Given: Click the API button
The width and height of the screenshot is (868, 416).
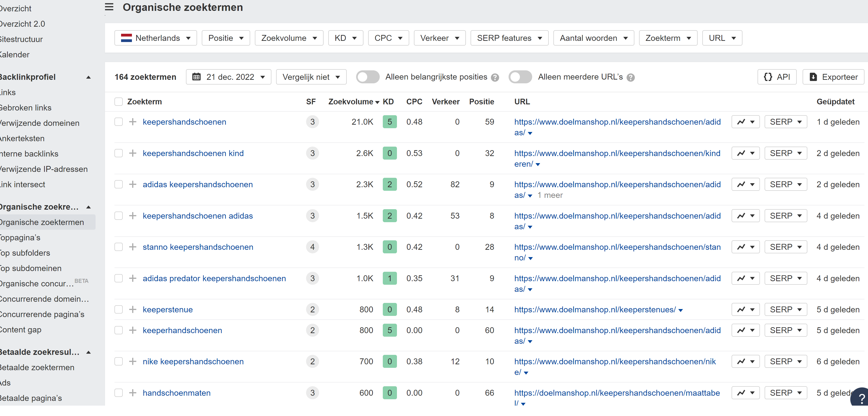Looking at the screenshot, I should coord(777,77).
